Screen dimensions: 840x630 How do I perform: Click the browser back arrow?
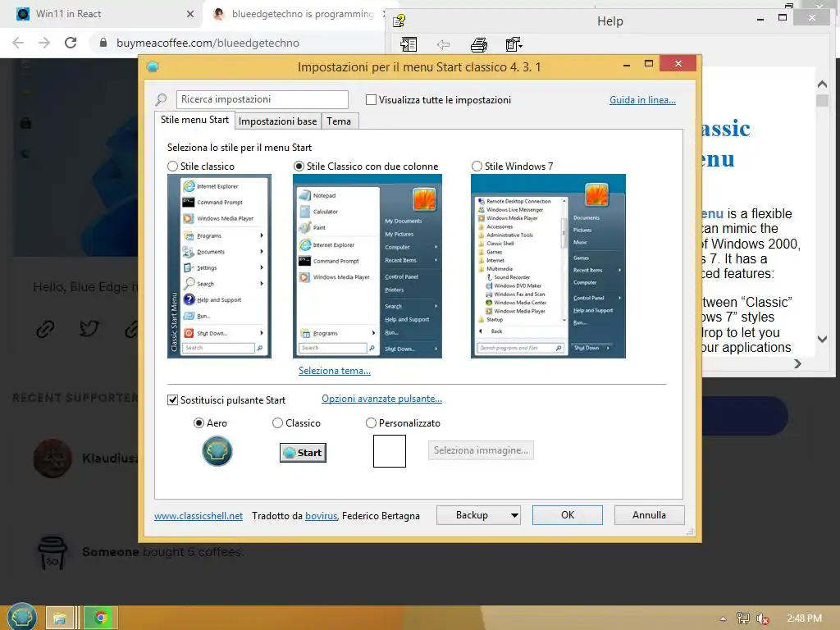pyautogui.click(x=18, y=43)
